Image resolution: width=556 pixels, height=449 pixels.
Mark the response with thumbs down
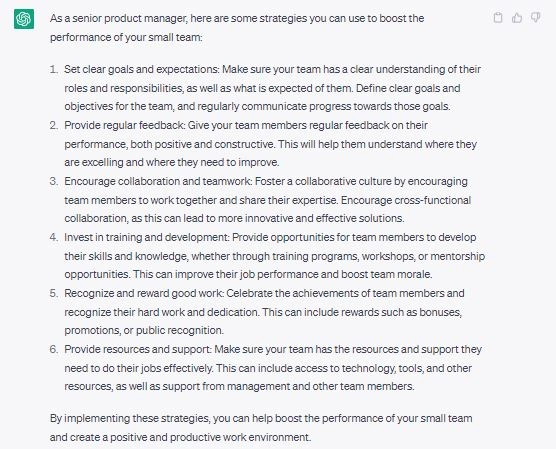coord(535,17)
